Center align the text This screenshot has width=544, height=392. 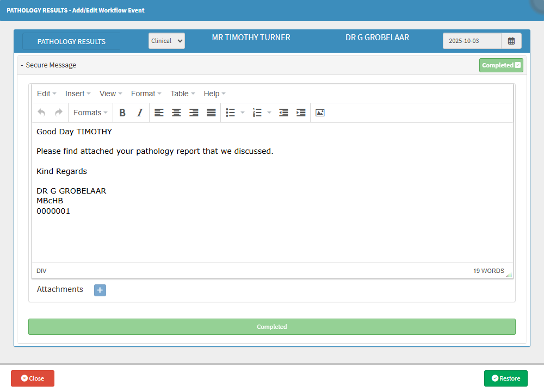tap(176, 113)
